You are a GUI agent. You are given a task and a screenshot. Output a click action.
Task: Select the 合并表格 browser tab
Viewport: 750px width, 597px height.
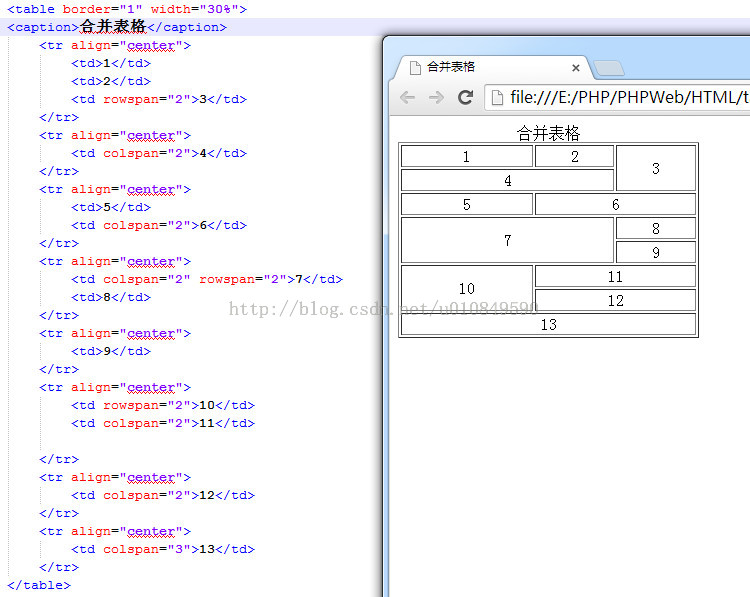493,67
